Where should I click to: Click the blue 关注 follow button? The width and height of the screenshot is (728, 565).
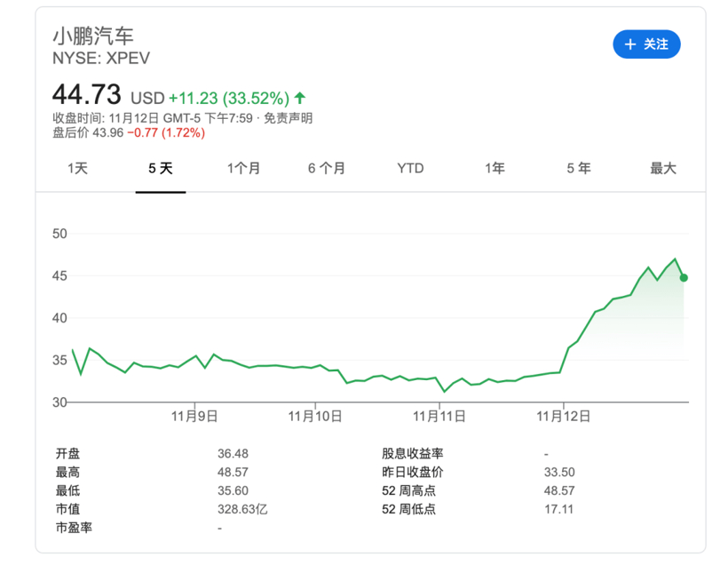(x=646, y=44)
